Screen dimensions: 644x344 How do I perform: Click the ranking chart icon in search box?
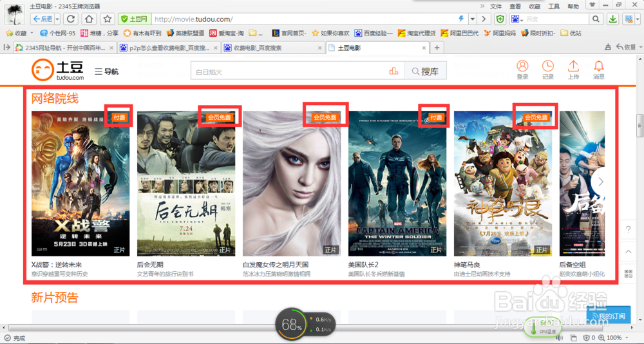coord(393,72)
